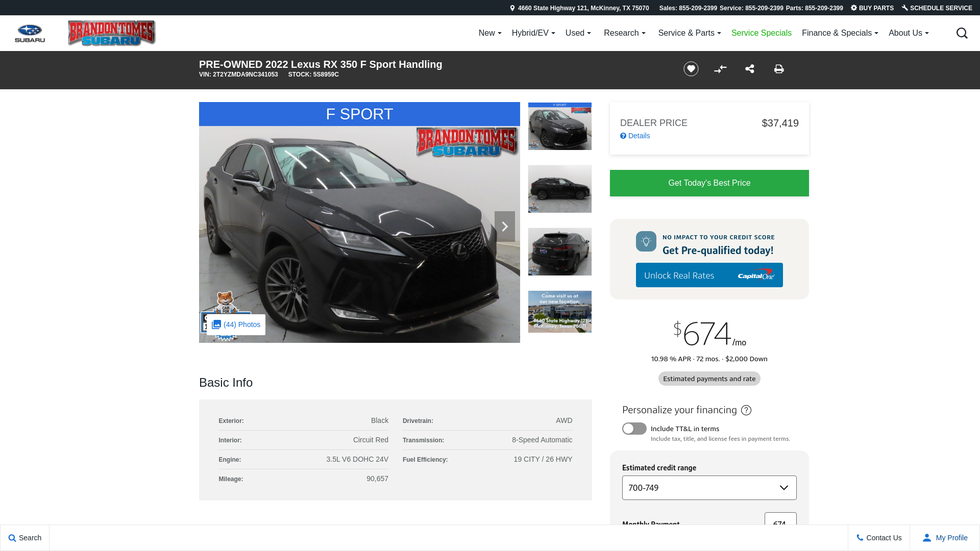The width and height of the screenshot is (980, 551).
Task: Click dealership address location pin
Action: click(x=512, y=8)
